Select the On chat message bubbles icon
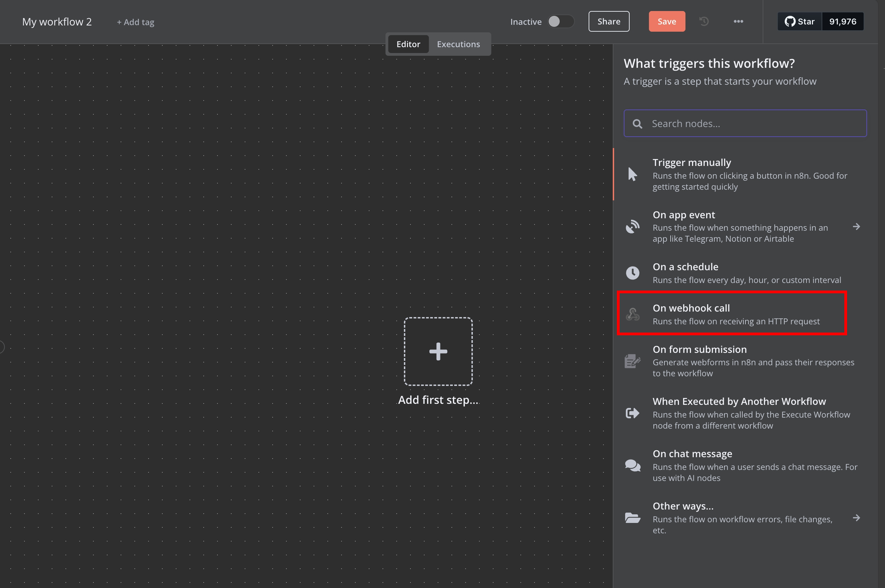Image resolution: width=885 pixels, height=588 pixels. (632, 465)
